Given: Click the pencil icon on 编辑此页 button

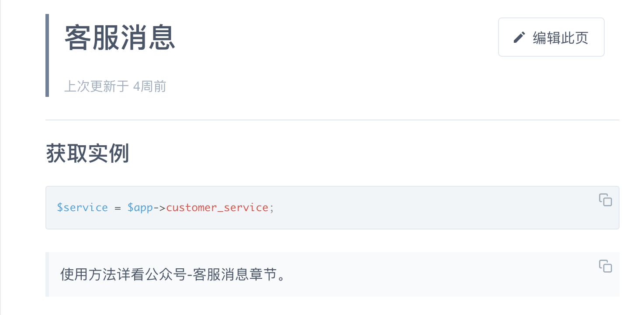Looking at the screenshot, I should point(519,38).
